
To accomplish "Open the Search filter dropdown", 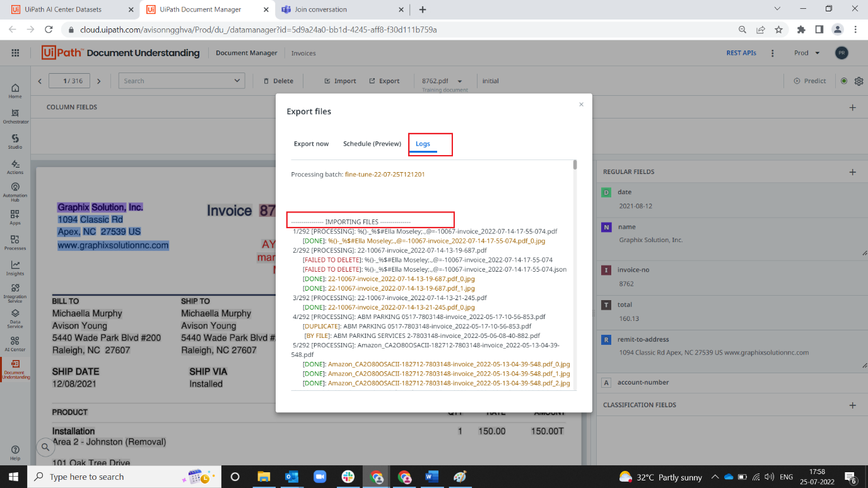I will pyautogui.click(x=182, y=81).
